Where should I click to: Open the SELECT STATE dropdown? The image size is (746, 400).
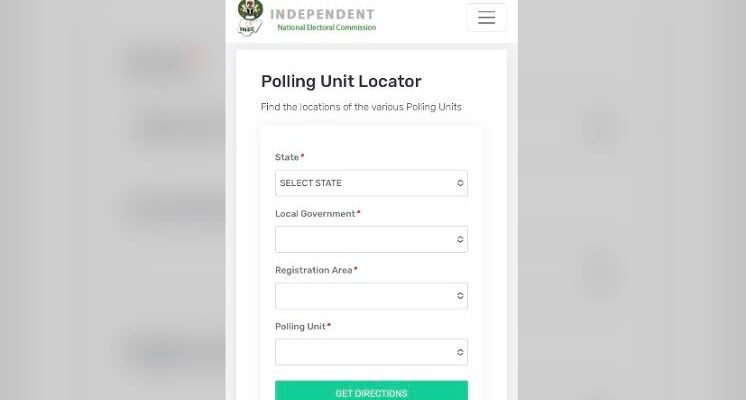[371, 183]
